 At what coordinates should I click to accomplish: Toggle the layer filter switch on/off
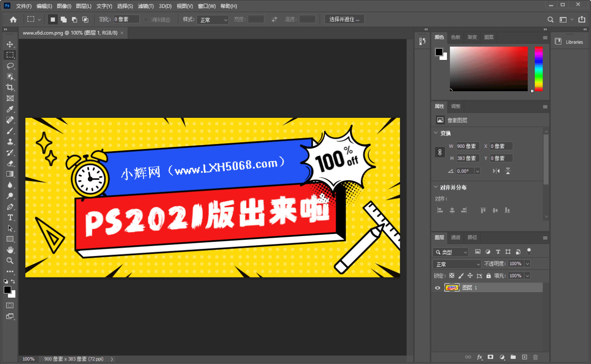[x=529, y=252]
